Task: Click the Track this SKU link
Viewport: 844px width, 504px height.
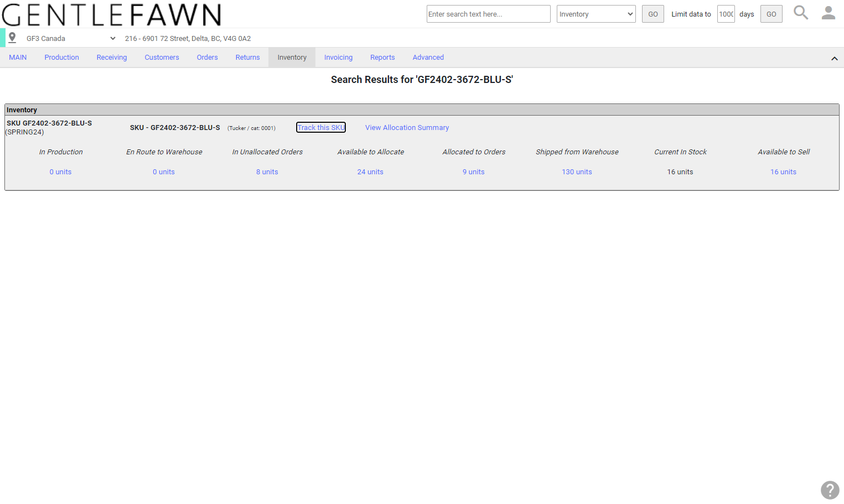Action: (321, 127)
